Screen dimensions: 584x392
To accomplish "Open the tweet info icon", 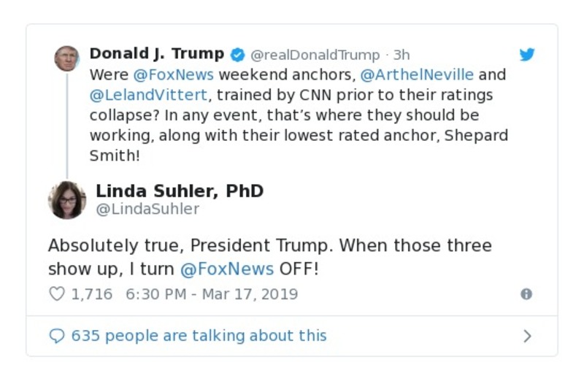I will tap(526, 294).
